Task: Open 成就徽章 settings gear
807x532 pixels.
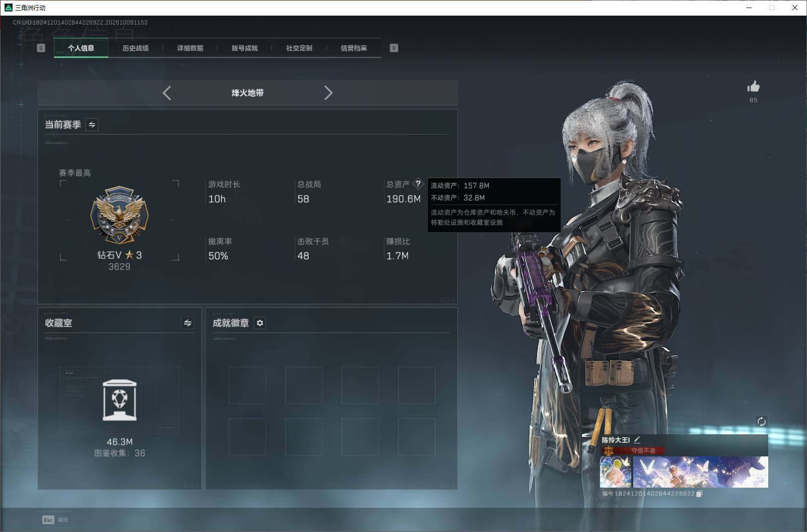Action: [x=260, y=323]
